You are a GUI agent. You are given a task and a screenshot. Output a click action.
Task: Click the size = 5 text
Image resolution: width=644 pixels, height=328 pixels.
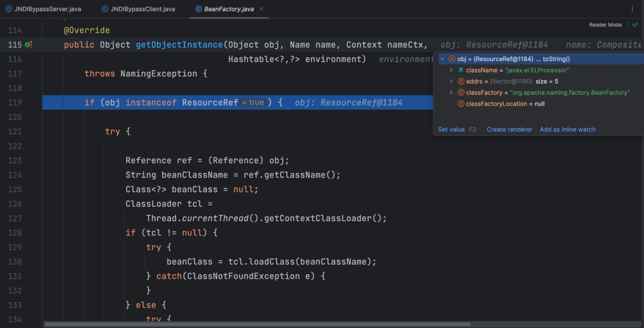coord(547,81)
